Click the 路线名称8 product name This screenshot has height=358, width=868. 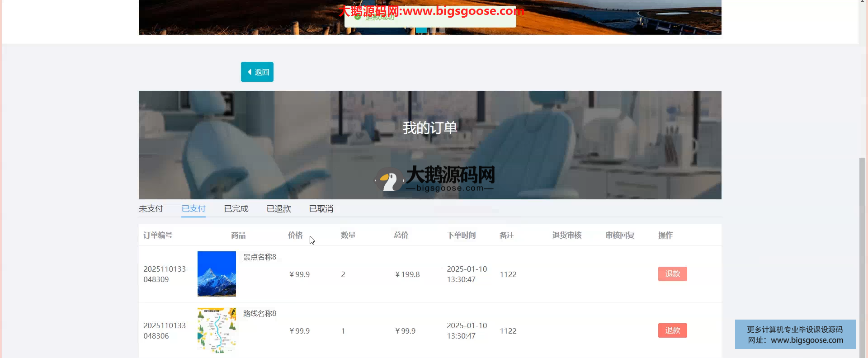pos(259,314)
